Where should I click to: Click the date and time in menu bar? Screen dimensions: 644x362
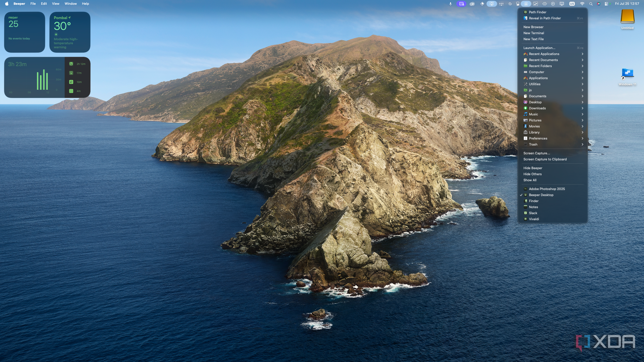627,4
